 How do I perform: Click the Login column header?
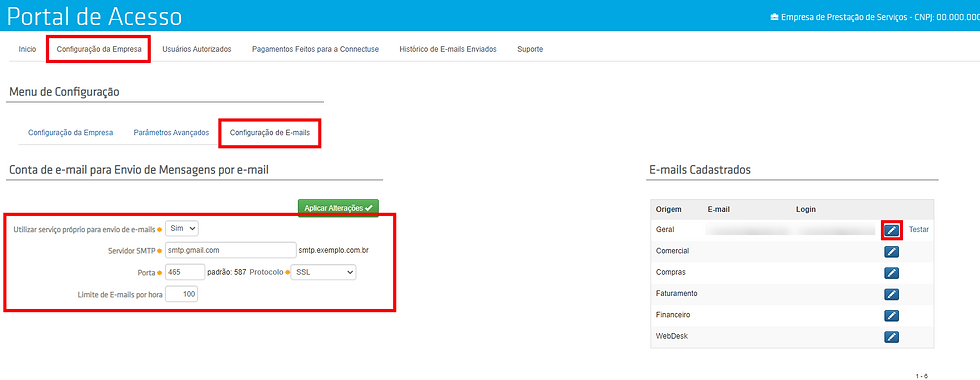pos(806,209)
